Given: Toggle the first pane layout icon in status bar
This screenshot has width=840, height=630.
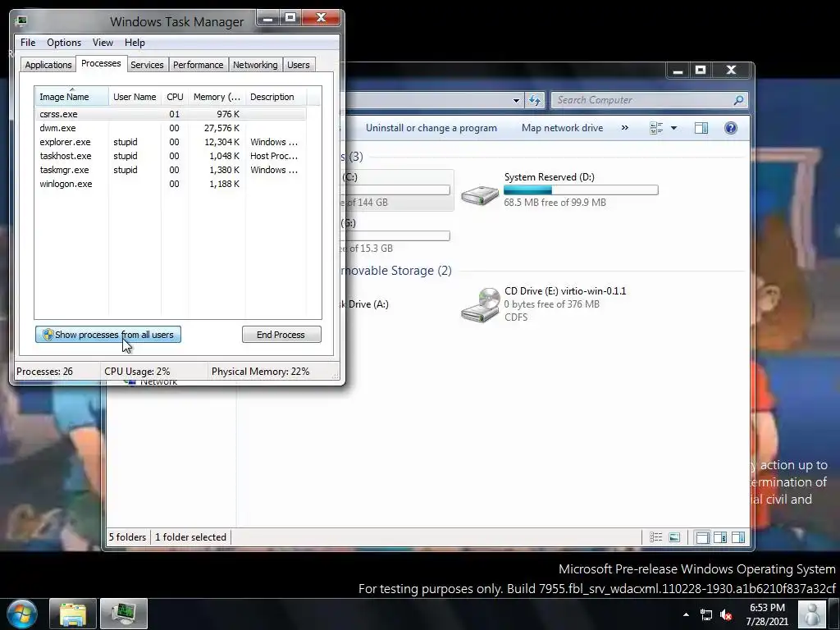Looking at the screenshot, I should click(x=702, y=537).
